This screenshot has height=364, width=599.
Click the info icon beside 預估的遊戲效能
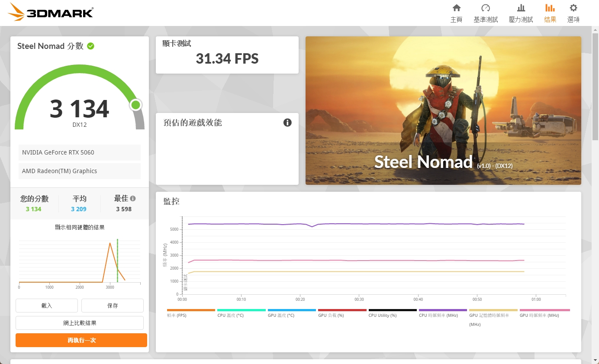point(287,122)
